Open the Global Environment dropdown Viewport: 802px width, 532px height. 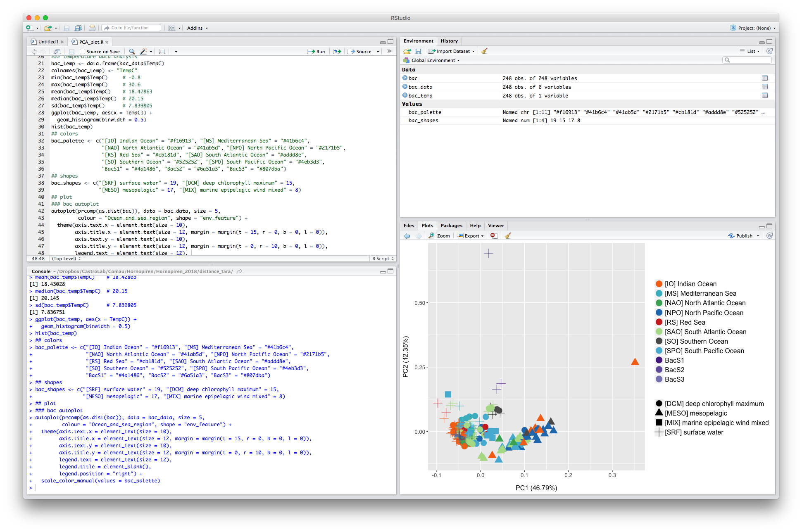pos(431,60)
